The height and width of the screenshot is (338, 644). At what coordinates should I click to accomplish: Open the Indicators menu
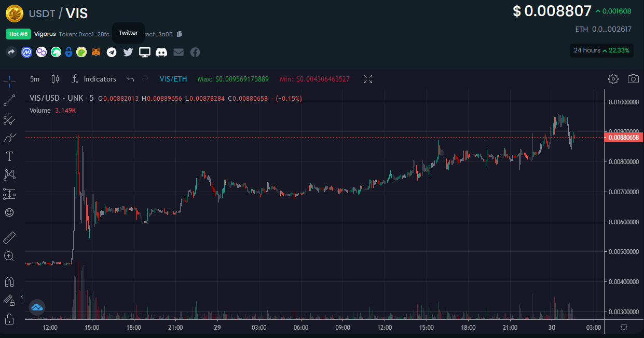click(94, 79)
